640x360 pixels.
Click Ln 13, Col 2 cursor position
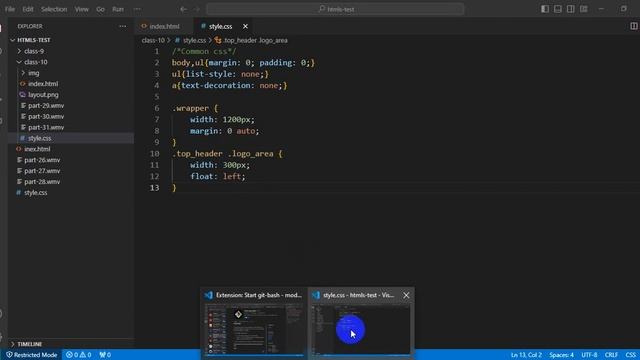[526, 355]
